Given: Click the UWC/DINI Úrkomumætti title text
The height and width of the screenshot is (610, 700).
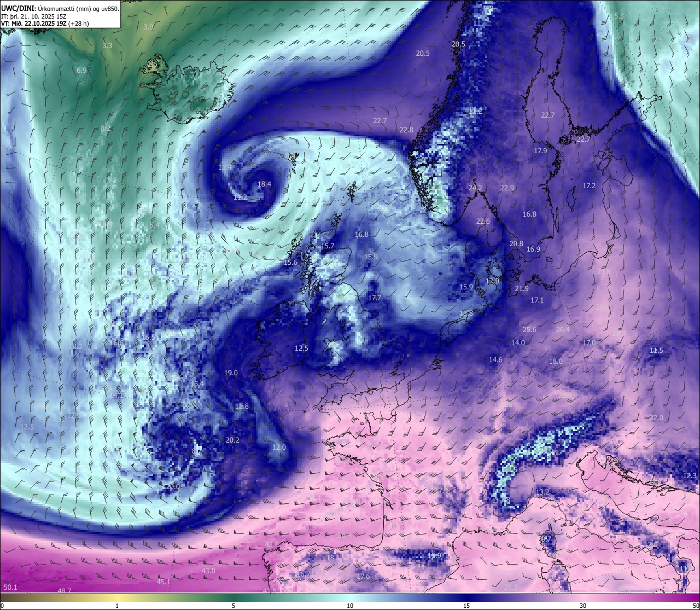Looking at the screenshot, I should [x=60, y=8].
